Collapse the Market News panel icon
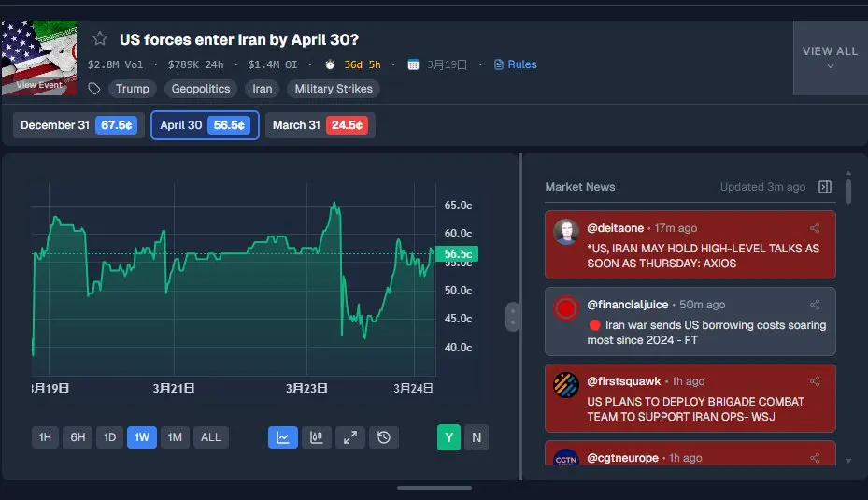 coord(825,187)
